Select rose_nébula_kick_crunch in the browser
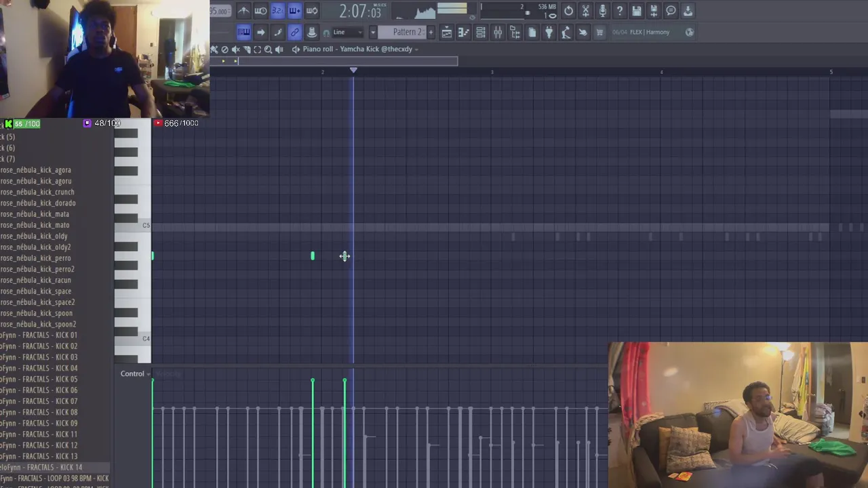 coord(37,192)
